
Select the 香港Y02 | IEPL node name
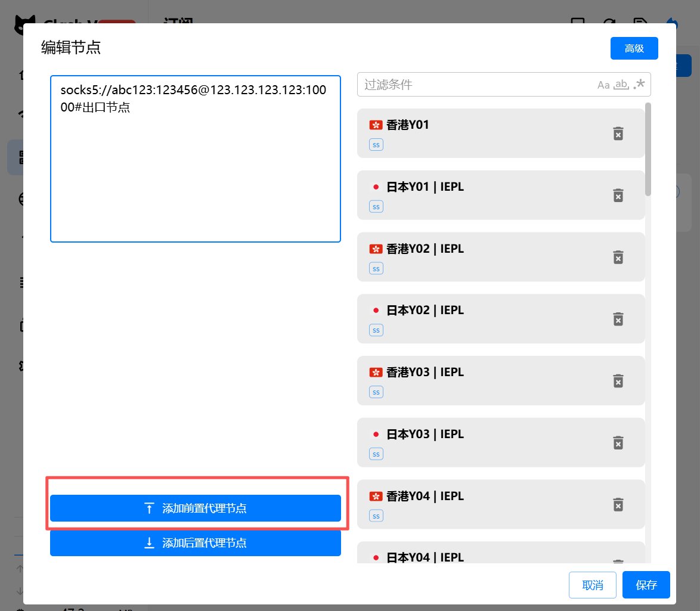pyautogui.click(x=425, y=249)
